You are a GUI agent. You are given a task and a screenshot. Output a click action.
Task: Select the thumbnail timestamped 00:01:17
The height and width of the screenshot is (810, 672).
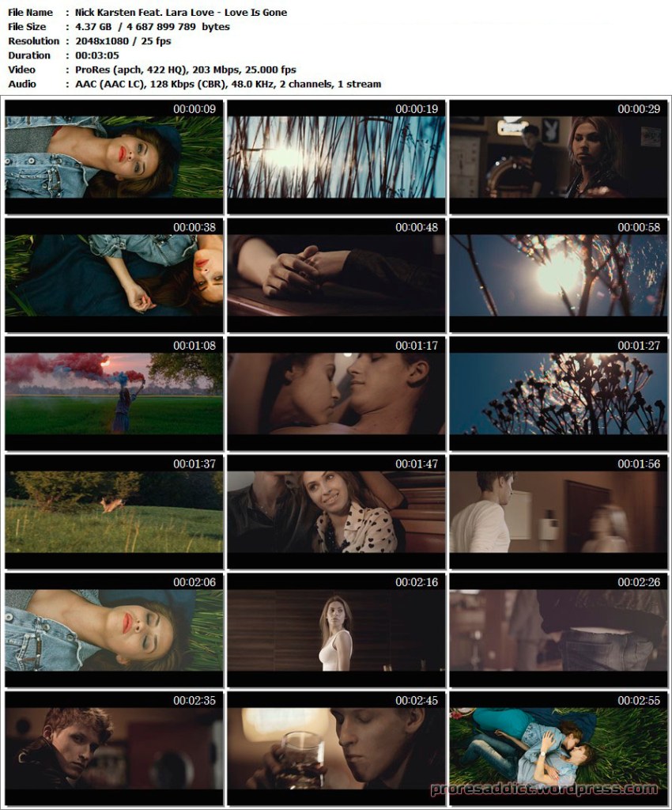click(x=336, y=393)
